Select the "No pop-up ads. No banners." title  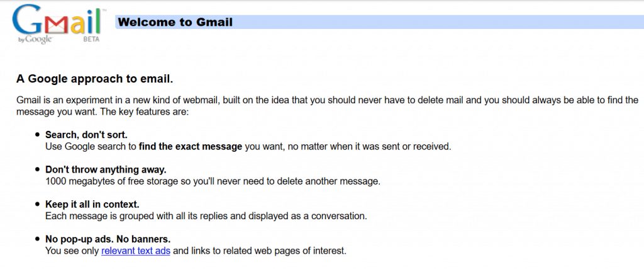(108, 239)
